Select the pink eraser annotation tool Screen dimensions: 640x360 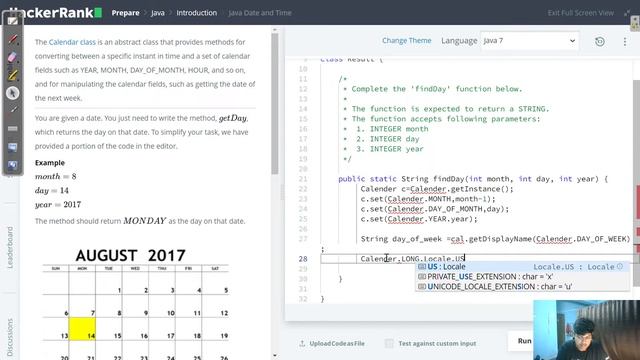[x=13, y=57]
